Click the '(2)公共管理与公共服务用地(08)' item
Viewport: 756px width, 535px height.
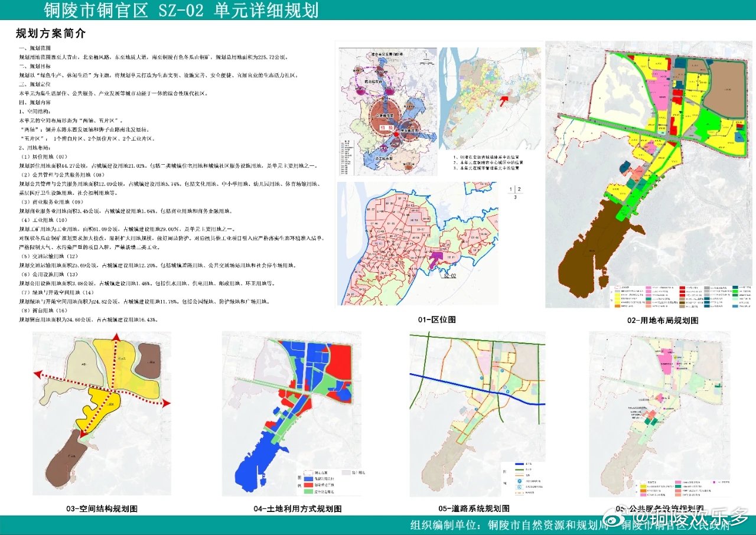click(x=63, y=175)
